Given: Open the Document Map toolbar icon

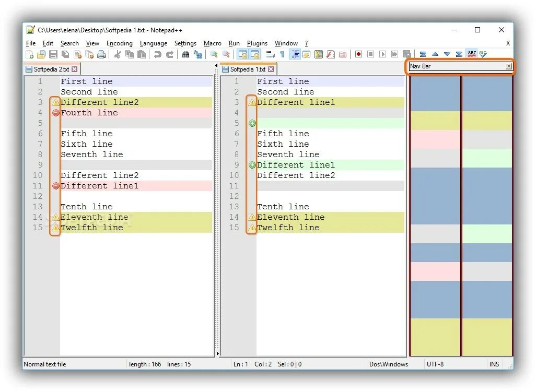Looking at the screenshot, I should [x=319, y=54].
